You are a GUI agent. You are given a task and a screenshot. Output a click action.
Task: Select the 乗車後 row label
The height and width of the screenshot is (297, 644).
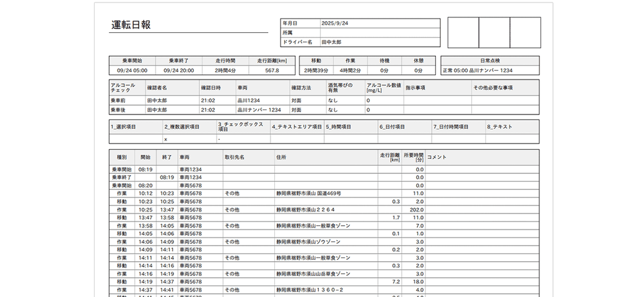[x=118, y=110]
